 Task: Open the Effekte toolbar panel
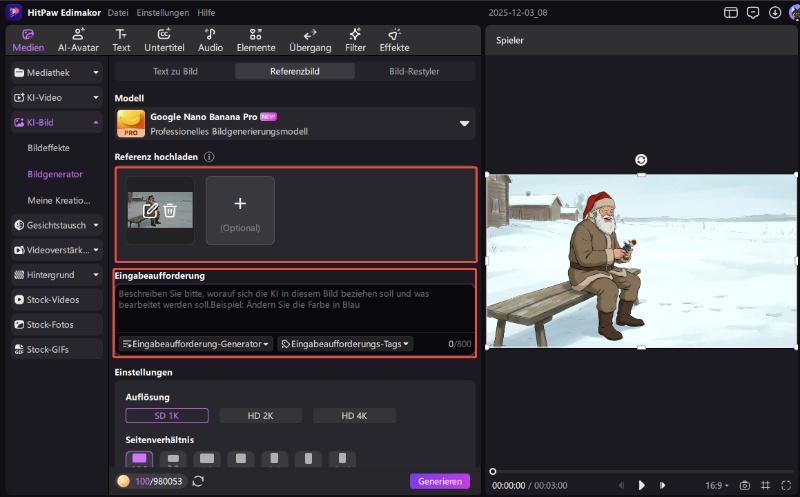(394, 39)
